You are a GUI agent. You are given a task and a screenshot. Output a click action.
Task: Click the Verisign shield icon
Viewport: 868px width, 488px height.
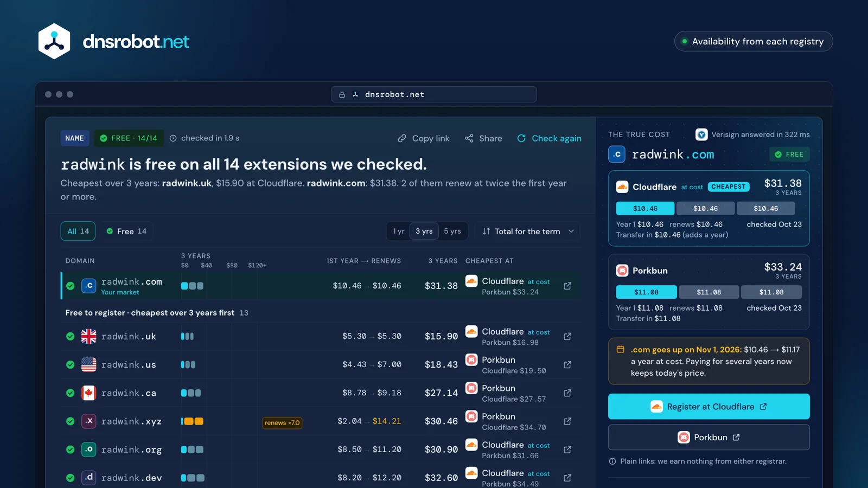pyautogui.click(x=701, y=134)
